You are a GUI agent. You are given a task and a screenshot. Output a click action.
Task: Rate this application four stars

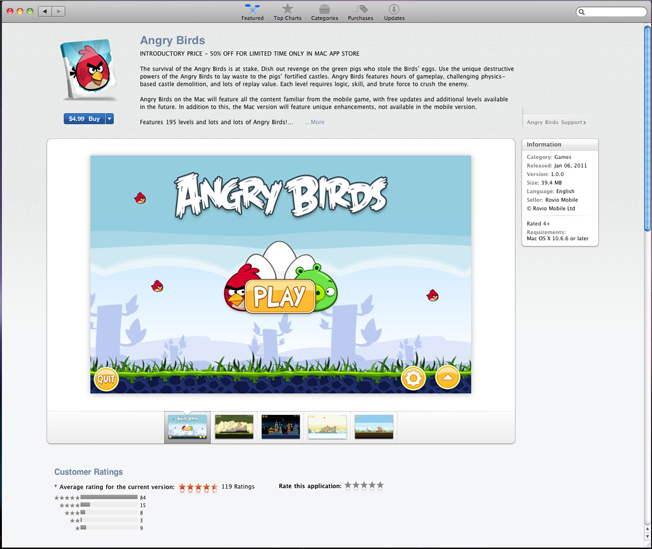[x=372, y=485]
